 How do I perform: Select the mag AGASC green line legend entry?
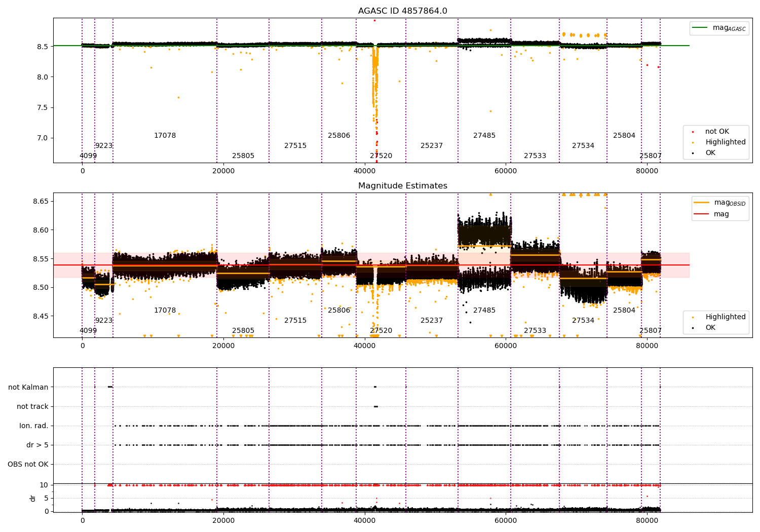click(719, 28)
